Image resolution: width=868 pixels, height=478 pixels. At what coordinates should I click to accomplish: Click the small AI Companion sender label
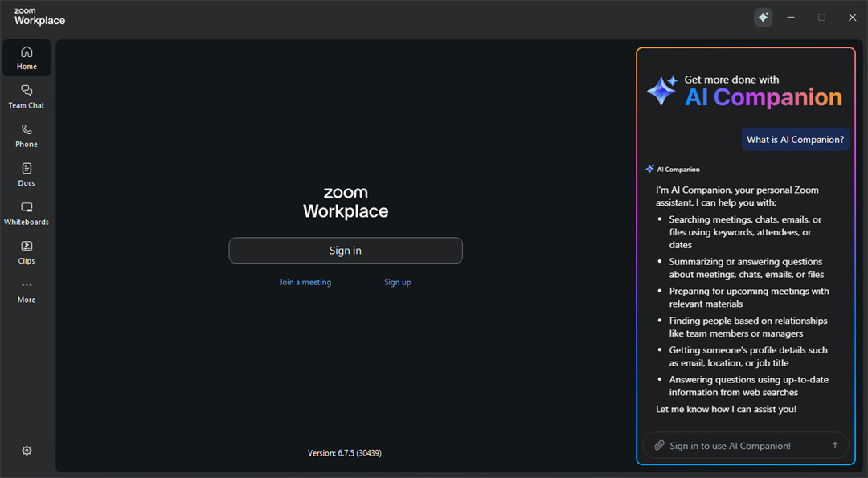(678, 170)
